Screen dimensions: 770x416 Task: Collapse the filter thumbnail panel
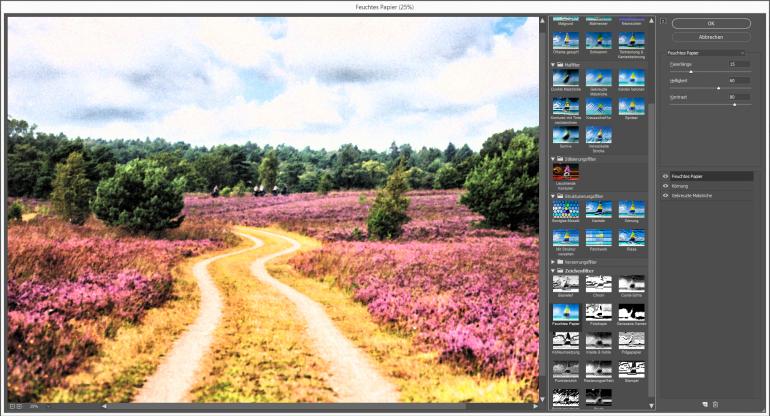[662, 21]
